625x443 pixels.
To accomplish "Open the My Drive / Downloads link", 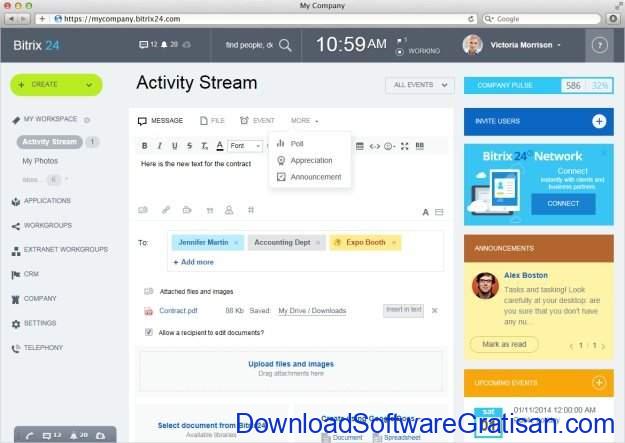I will pyautogui.click(x=312, y=311).
